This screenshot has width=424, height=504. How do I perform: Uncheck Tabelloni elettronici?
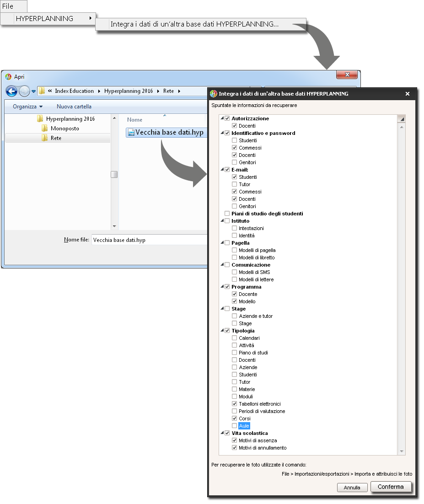click(x=234, y=404)
